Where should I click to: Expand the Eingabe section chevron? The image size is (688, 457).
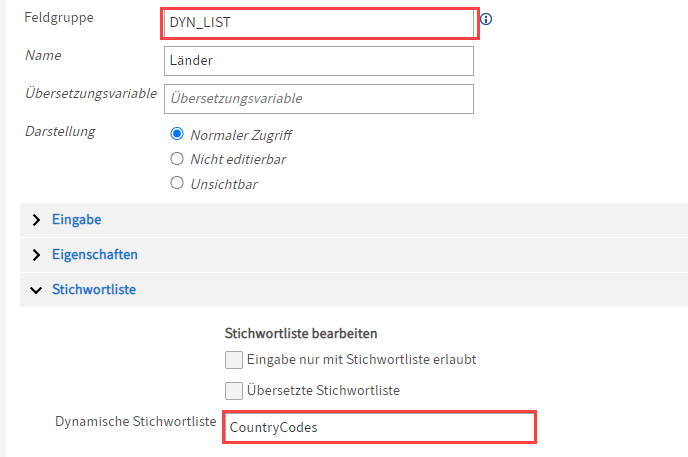click(37, 220)
